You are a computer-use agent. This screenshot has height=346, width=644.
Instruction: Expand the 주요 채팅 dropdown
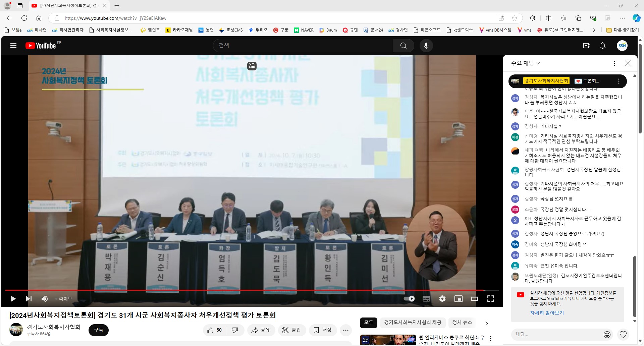click(x=526, y=63)
